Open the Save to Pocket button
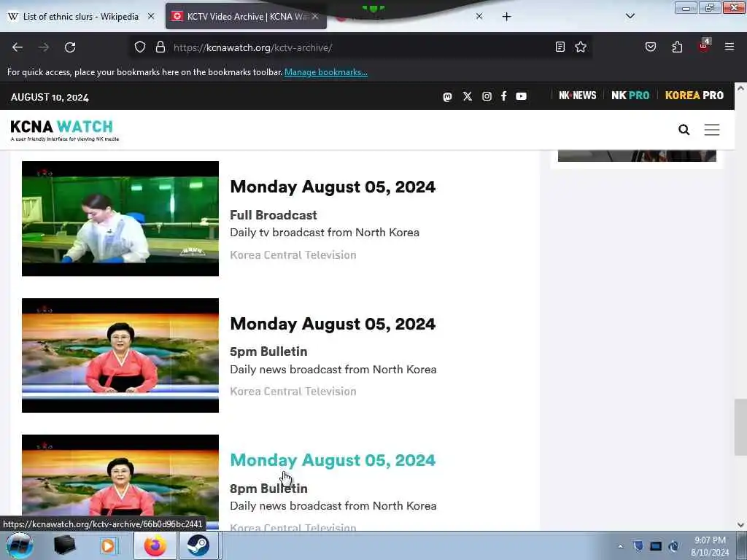This screenshot has width=747, height=560. pos(651,47)
